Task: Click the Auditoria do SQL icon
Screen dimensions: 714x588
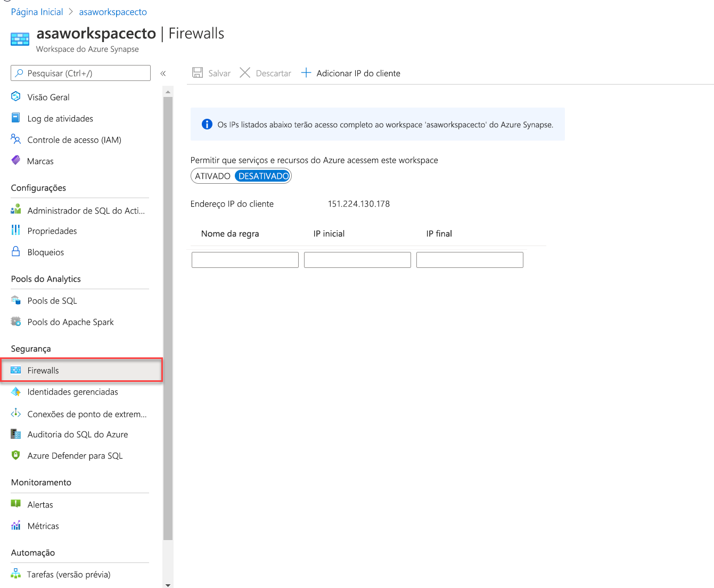Action: (16, 434)
